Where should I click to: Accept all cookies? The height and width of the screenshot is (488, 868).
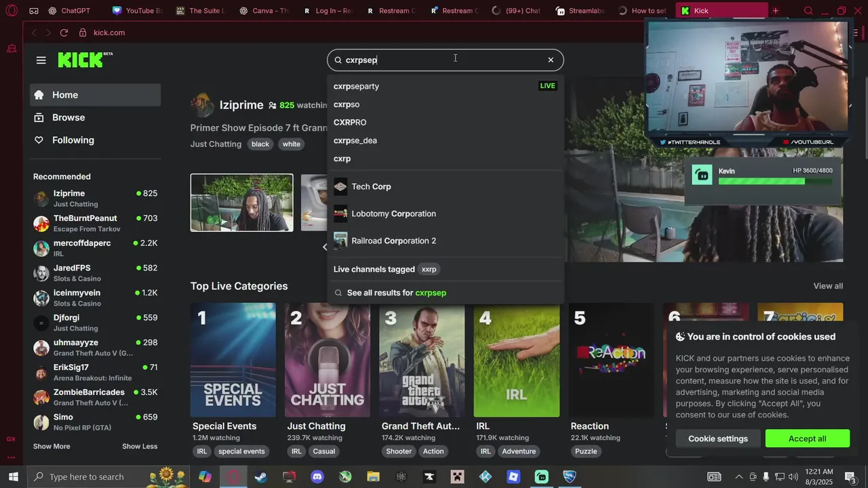tap(808, 439)
